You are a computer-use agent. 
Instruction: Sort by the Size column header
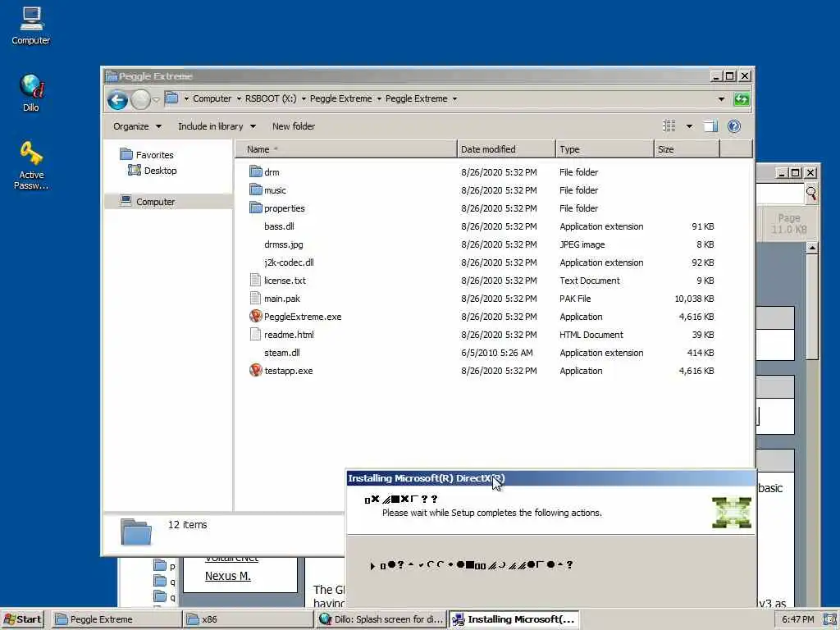pyautogui.click(x=687, y=149)
